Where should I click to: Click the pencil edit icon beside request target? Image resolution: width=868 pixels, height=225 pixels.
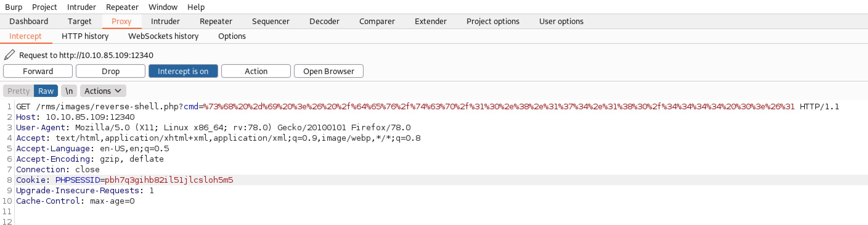point(10,55)
